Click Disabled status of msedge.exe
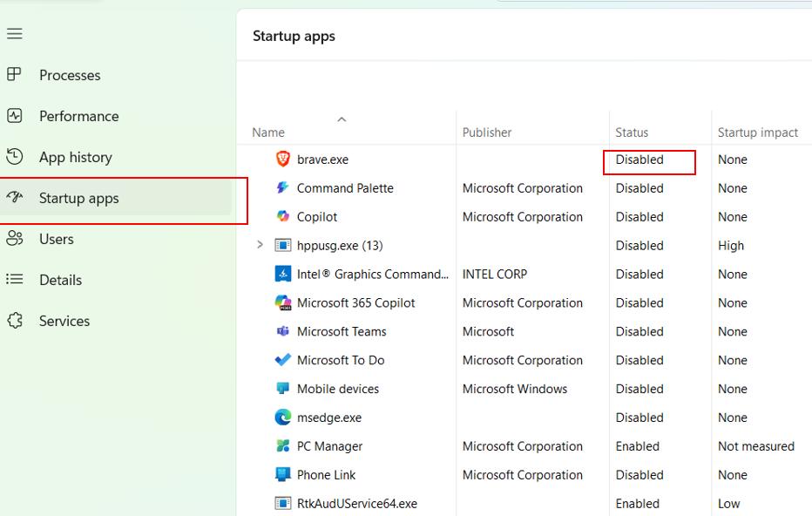 (x=639, y=418)
